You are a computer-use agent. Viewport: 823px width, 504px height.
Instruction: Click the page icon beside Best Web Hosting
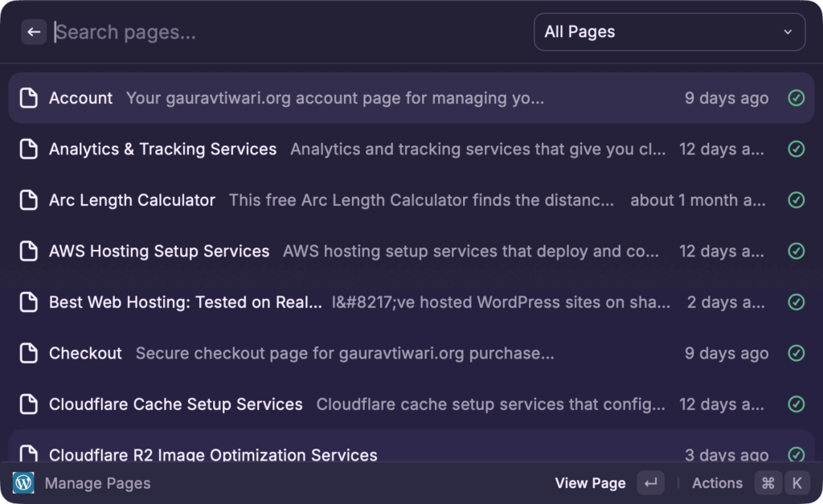28,301
